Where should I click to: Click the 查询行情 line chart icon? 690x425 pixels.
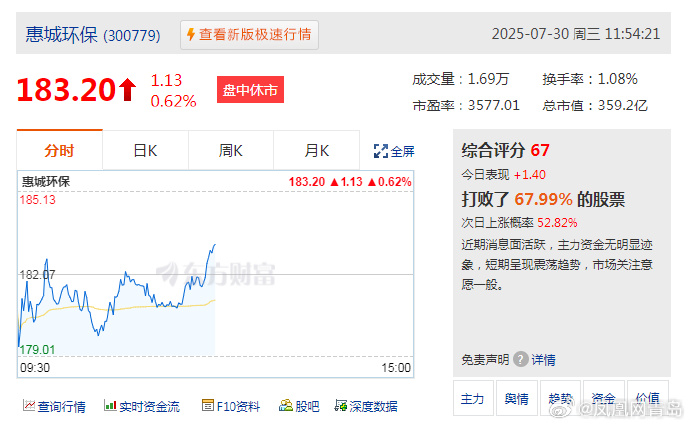(29, 405)
